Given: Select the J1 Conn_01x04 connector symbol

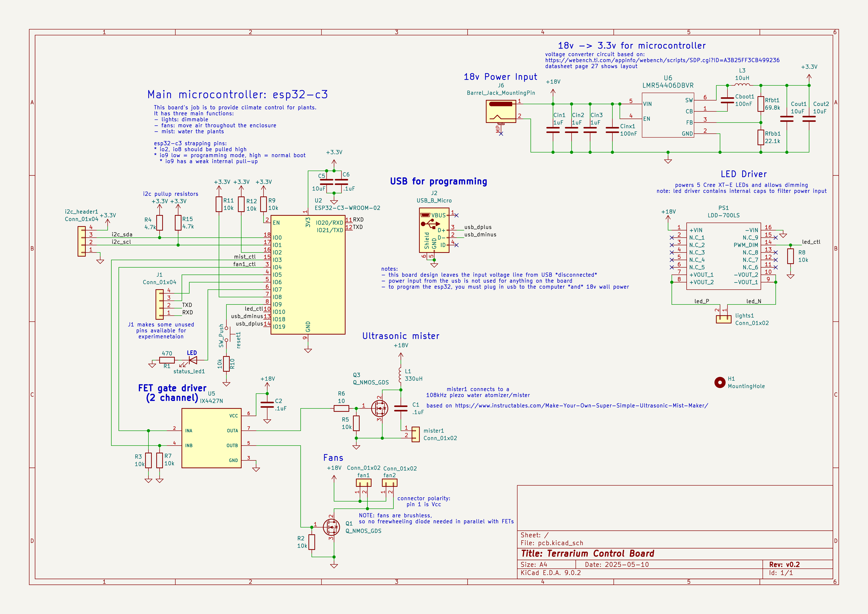Looking at the screenshot, I should pyautogui.click(x=160, y=305).
